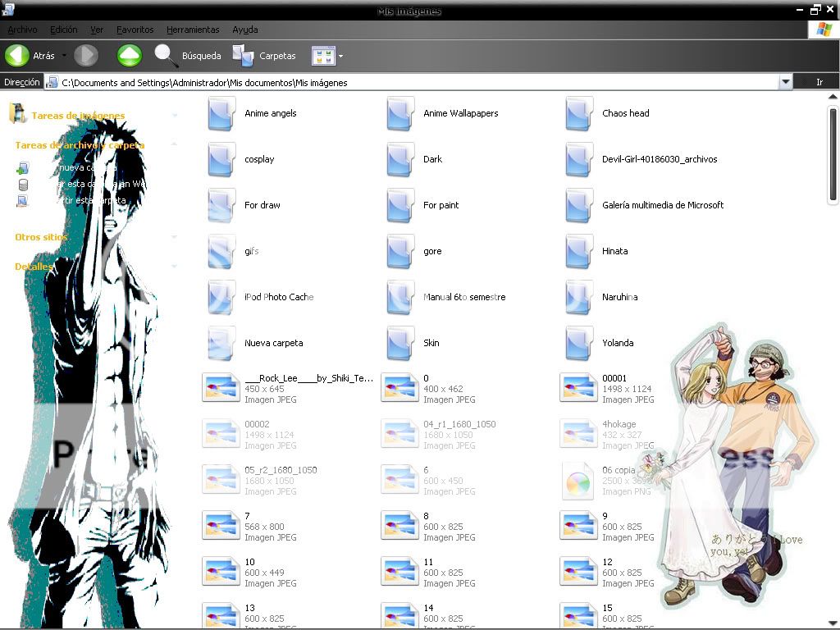840x630 pixels.
Task: Select the gore folder icon
Action: (x=399, y=252)
